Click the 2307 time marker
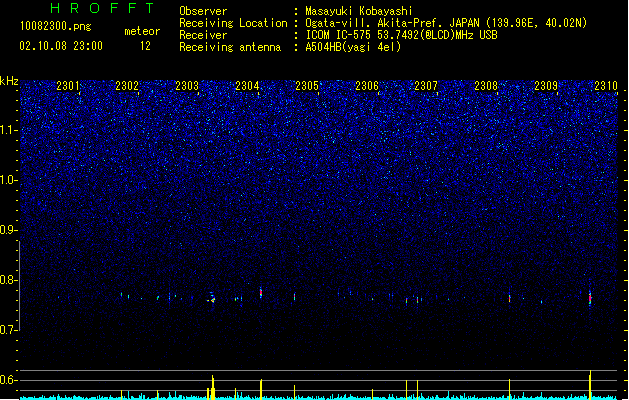The image size is (629, 400). pyautogui.click(x=426, y=86)
